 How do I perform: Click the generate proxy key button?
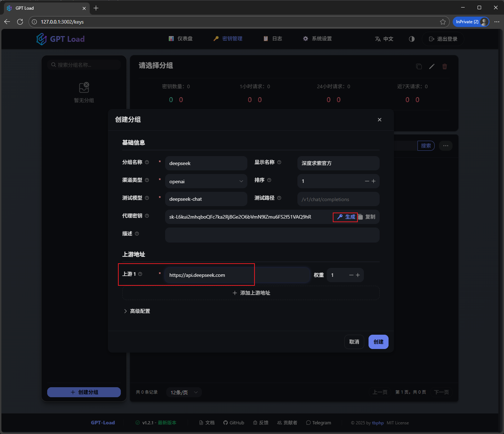click(x=346, y=217)
